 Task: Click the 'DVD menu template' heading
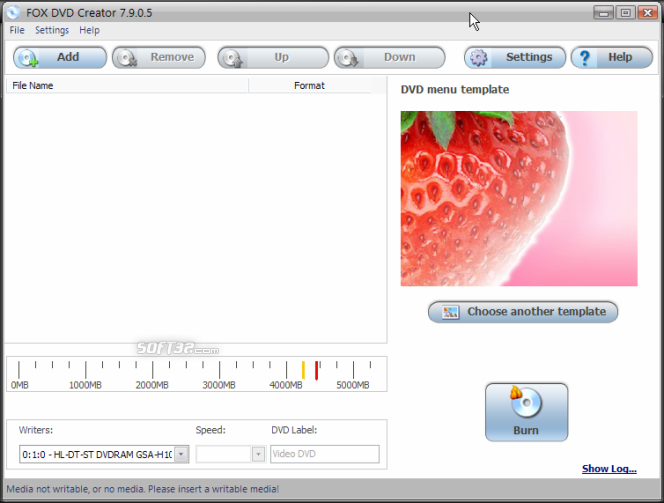pyautogui.click(x=455, y=89)
